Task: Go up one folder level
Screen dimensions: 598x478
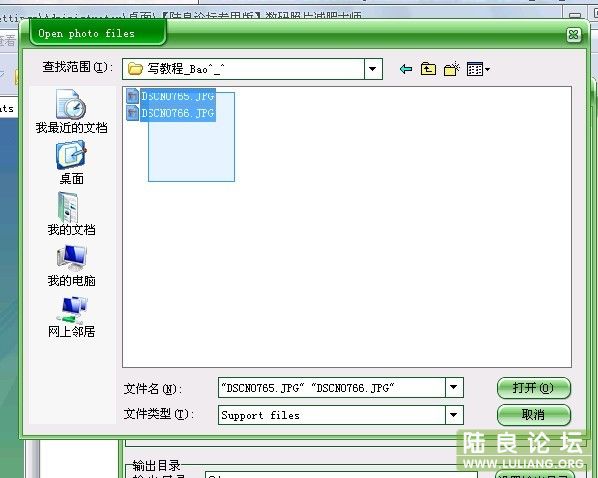Action: (428, 69)
